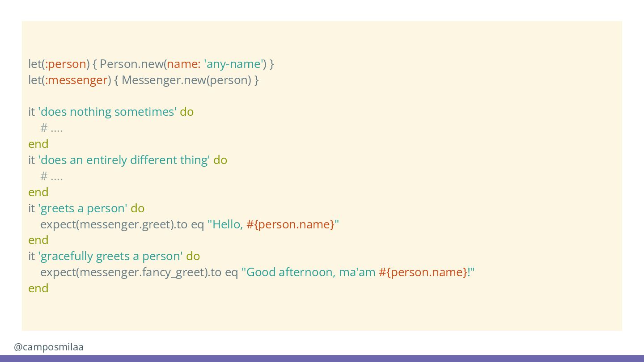Click the "@camposmilaa" handle in footer
The image size is (644, 362).
[x=49, y=347]
